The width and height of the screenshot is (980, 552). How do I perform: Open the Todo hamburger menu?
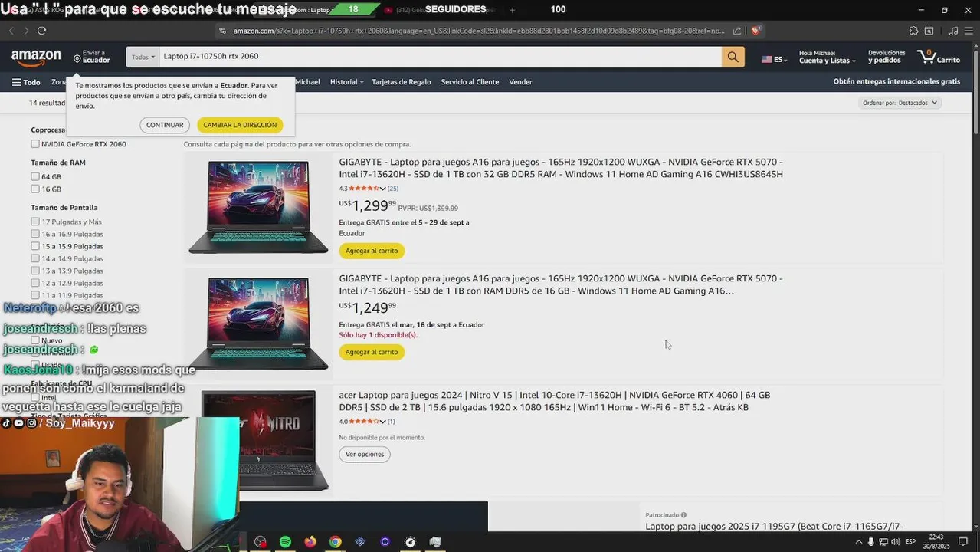[26, 82]
